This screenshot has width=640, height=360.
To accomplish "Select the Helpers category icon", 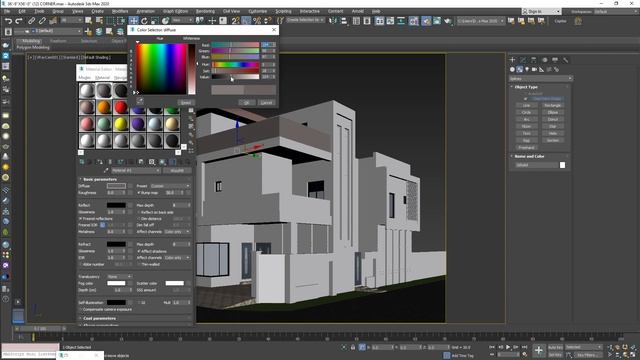I will (x=542, y=69).
